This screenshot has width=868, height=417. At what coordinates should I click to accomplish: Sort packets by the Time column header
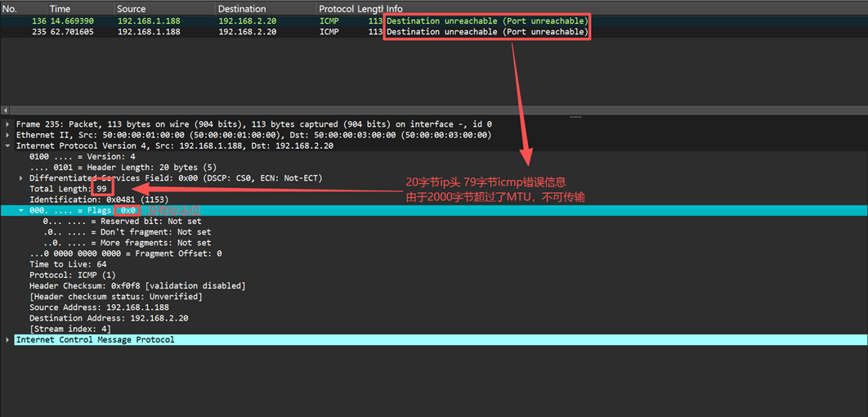[60, 8]
